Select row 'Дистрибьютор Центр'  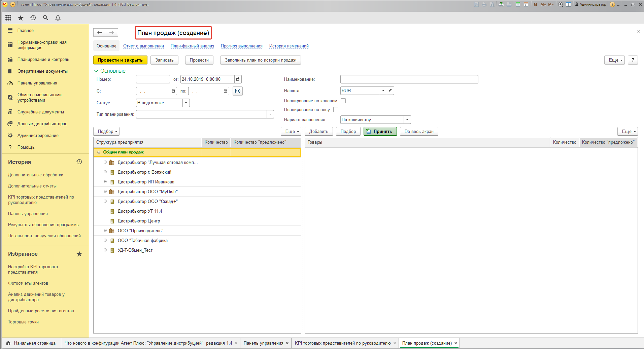pyautogui.click(x=197, y=221)
